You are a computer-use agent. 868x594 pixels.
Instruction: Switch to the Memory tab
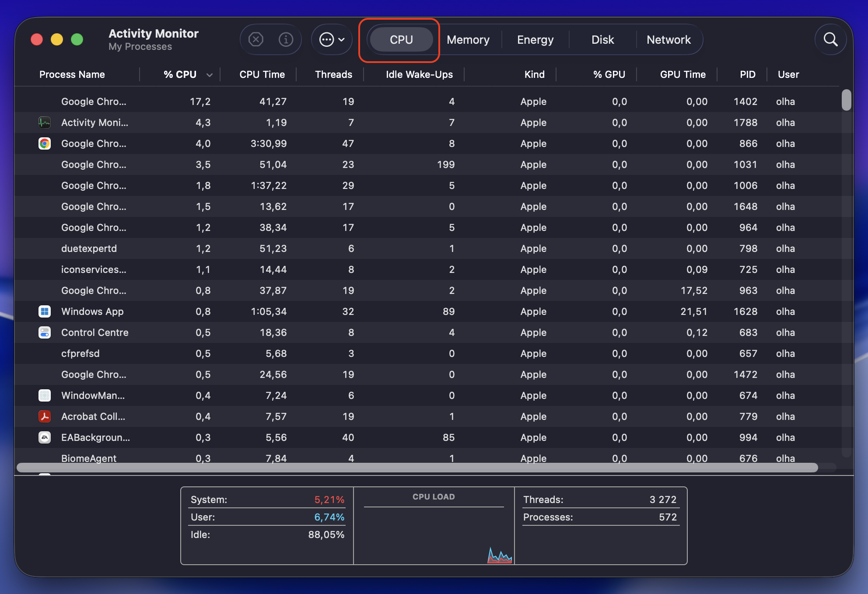(x=468, y=40)
